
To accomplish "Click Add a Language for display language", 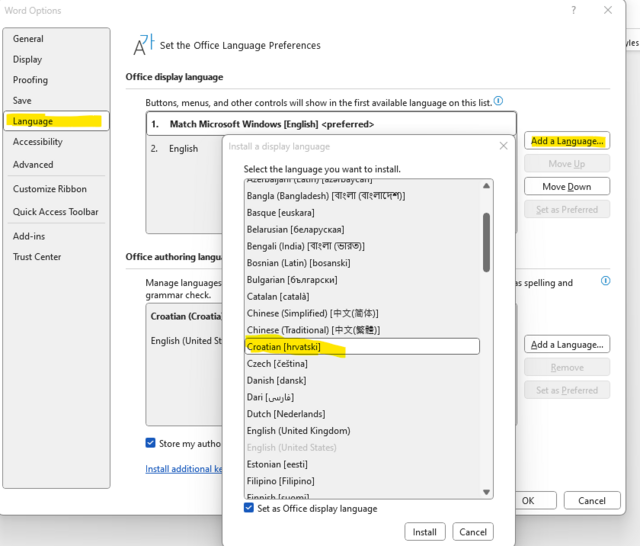I will tap(567, 141).
